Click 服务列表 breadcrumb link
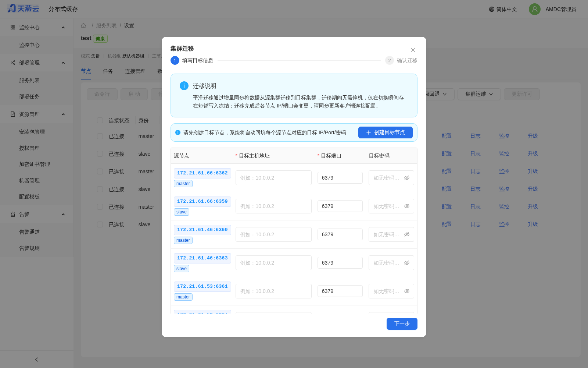The width and height of the screenshot is (588, 368). pyautogui.click(x=106, y=25)
